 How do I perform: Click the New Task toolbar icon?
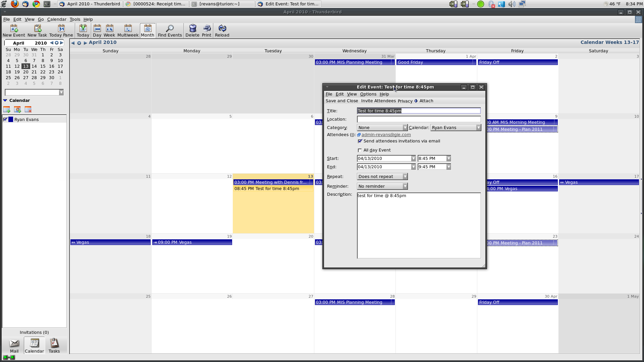[x=37, y=28]
